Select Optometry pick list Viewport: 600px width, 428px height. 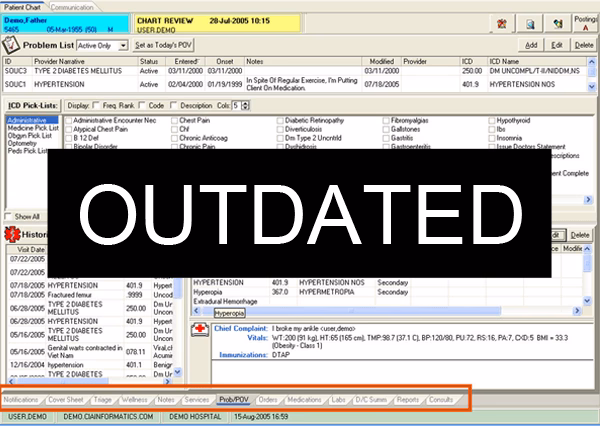(22, 143)
